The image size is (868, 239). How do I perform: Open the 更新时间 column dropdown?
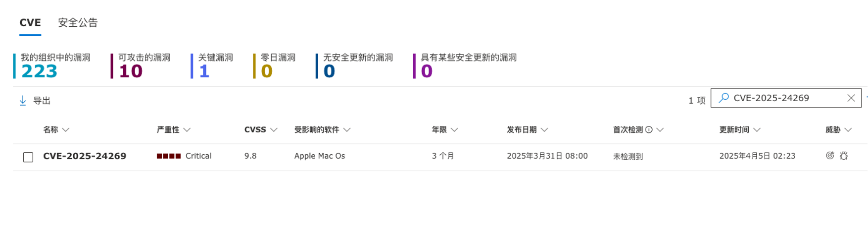coord(757,130)
